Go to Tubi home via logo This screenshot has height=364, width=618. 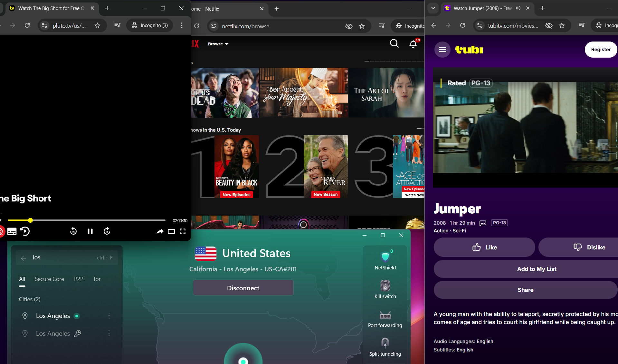point(469,50)
